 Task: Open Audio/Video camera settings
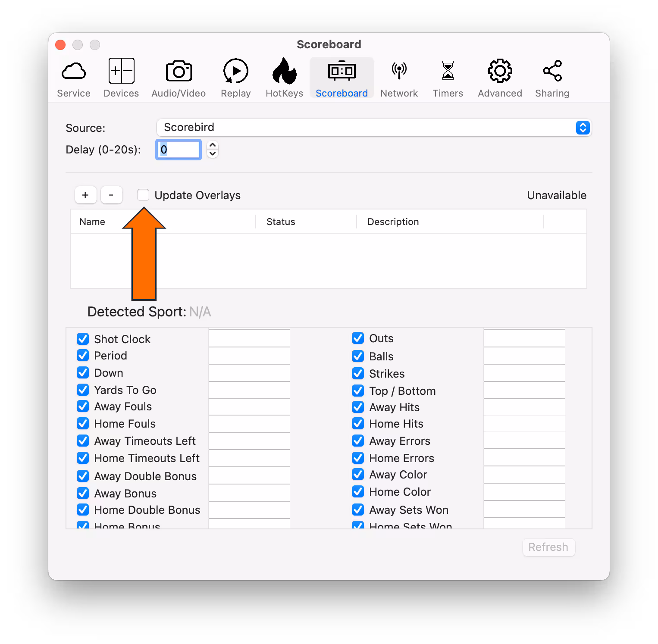point(179,78)
